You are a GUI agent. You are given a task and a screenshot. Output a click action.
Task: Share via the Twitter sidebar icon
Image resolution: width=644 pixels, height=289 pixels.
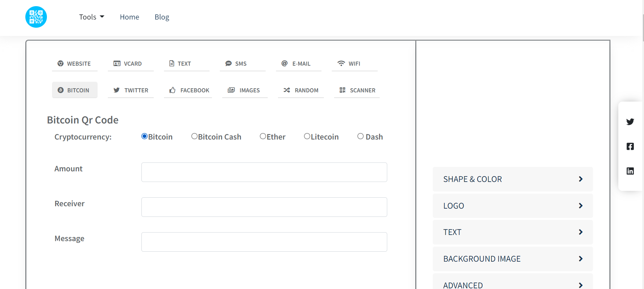[x=630, y=122]
